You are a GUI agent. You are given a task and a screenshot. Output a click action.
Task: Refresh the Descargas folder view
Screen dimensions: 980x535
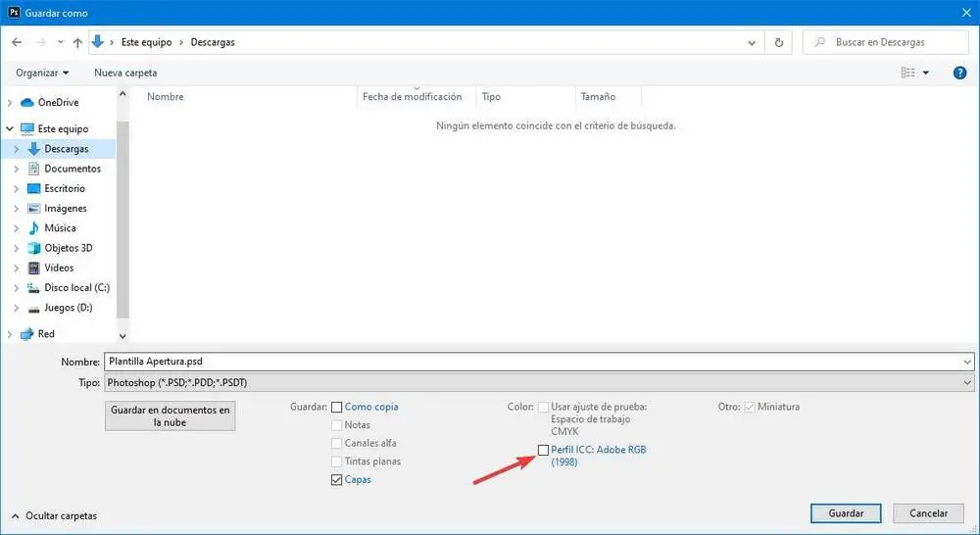[779, 42]
